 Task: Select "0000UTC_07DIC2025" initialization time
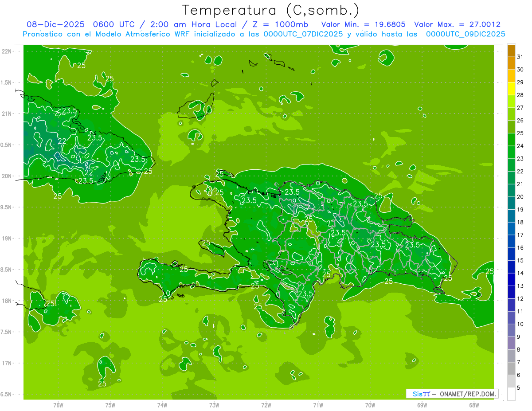pyautogui.click(x=303, y=34)
